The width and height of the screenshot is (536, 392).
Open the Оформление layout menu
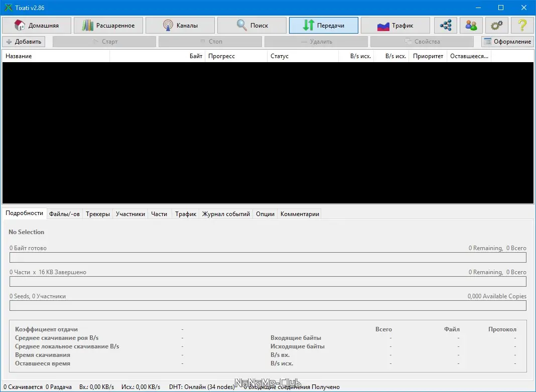click(507, 42)
